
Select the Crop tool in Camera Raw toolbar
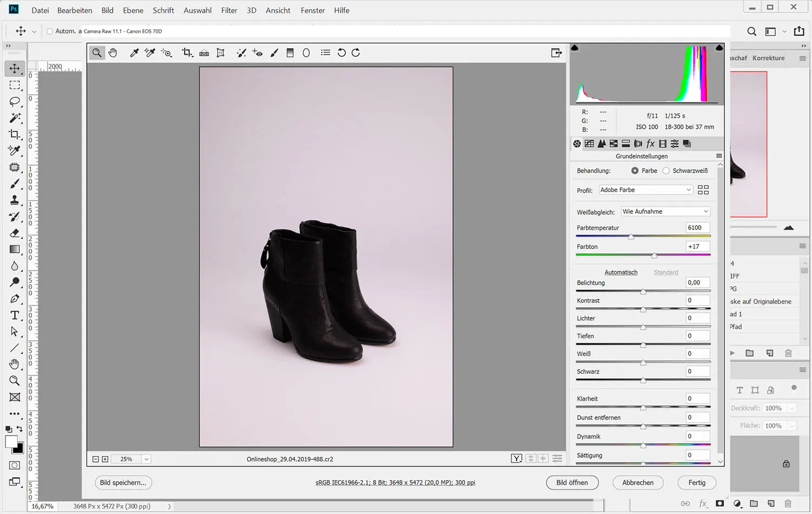tap(187, 52)
